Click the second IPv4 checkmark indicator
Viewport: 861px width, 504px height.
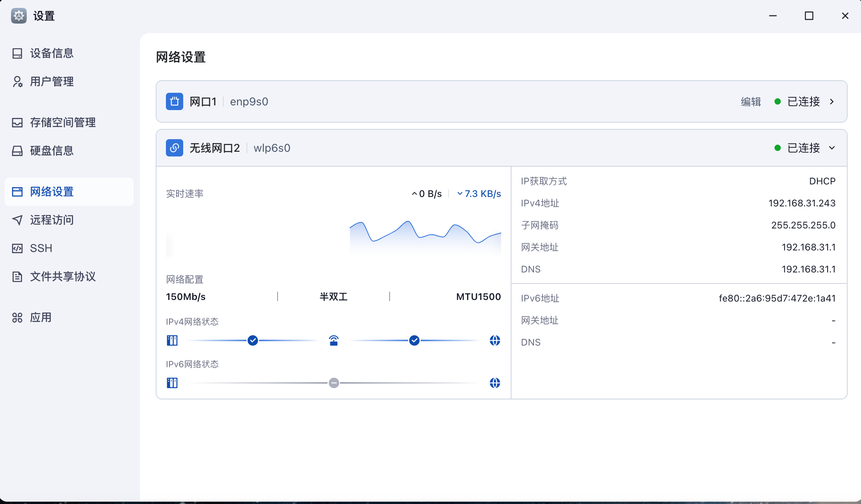coord(414,340)
